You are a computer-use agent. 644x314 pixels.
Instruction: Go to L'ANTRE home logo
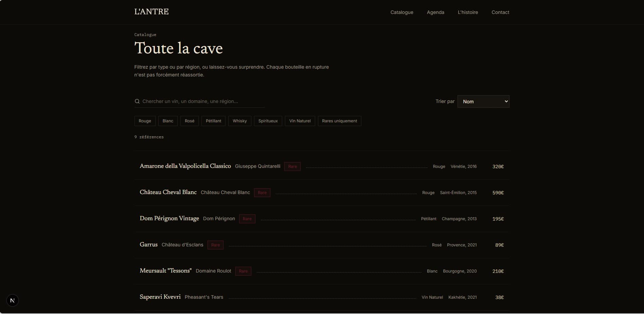pos(151,12)
